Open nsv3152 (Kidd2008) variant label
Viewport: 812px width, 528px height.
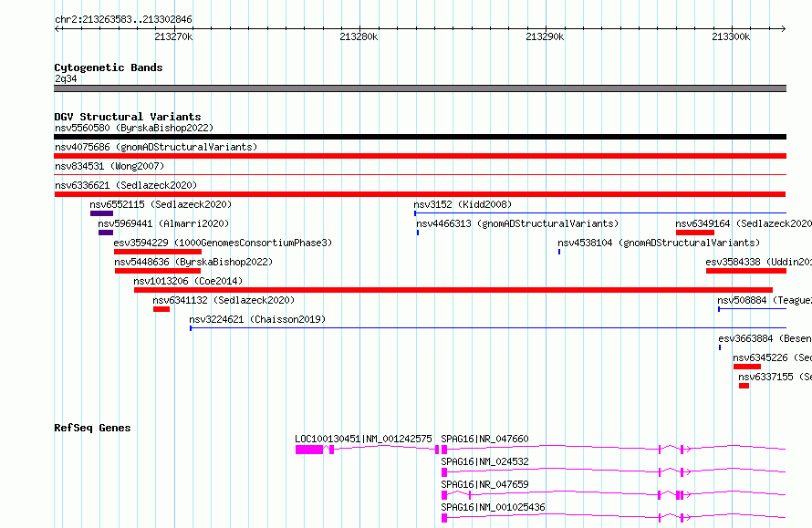point(463,204)
